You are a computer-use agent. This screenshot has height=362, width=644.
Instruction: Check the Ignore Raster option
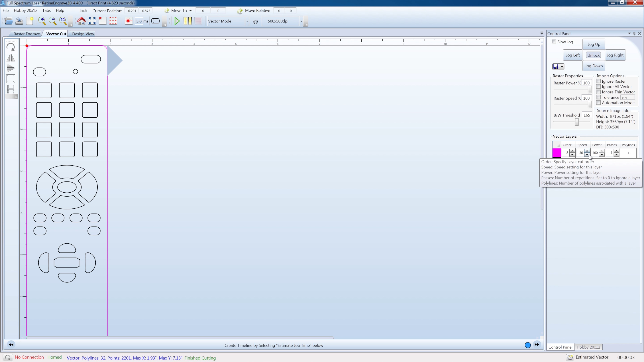pos(598,81)
